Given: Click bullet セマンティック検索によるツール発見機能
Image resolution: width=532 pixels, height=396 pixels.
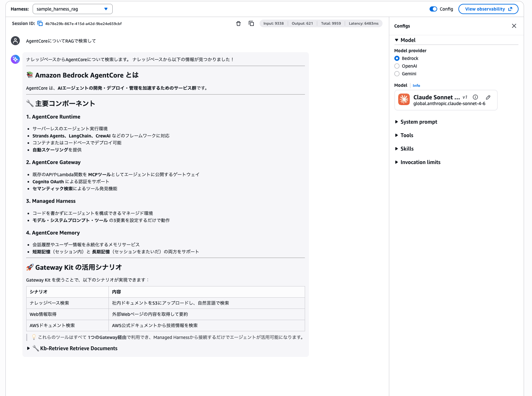Looking at the screenshot, I should 75,189.
